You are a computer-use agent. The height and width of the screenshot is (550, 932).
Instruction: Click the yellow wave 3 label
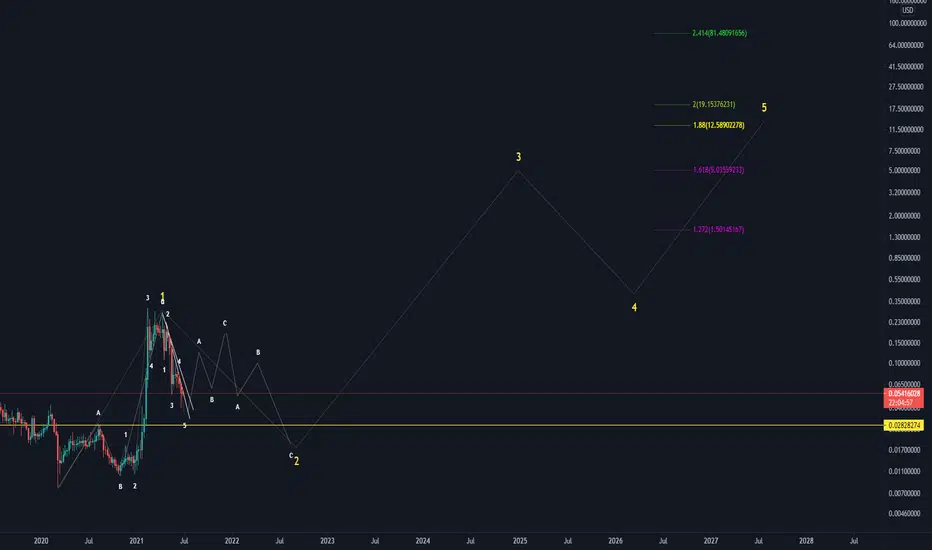pos(518,157)
